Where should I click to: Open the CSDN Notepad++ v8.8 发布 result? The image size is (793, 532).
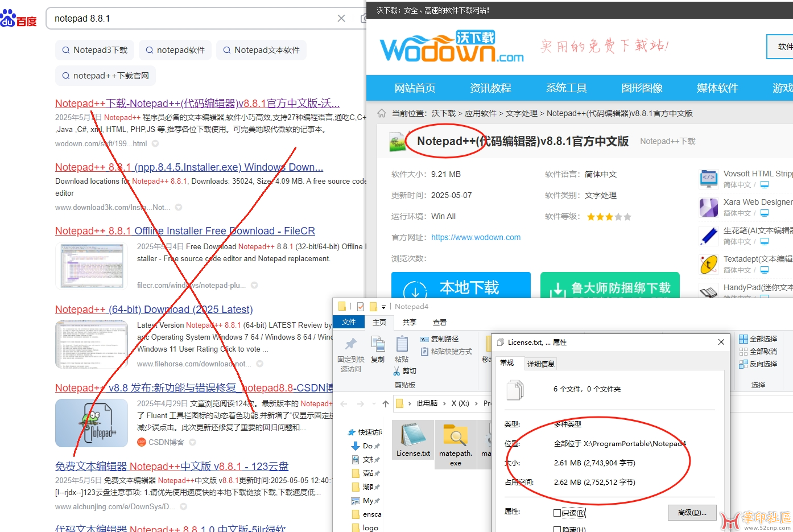click(x=194, y=388)
